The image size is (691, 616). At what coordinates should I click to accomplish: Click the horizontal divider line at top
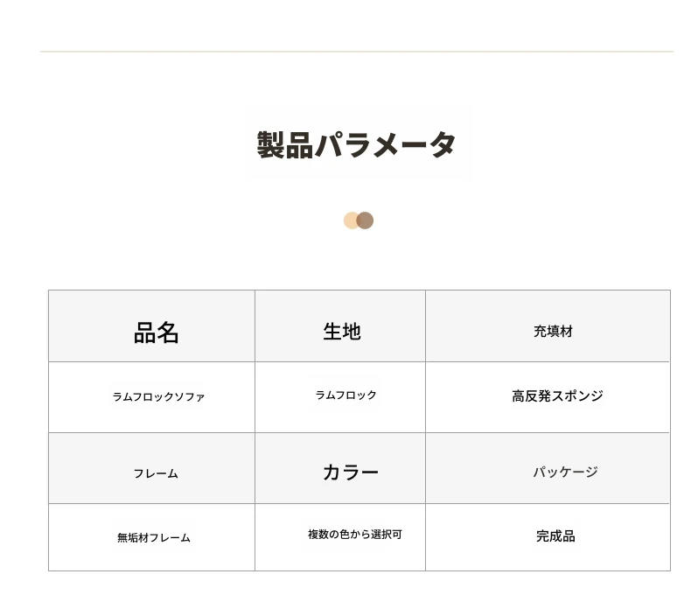tap(357, 52)
